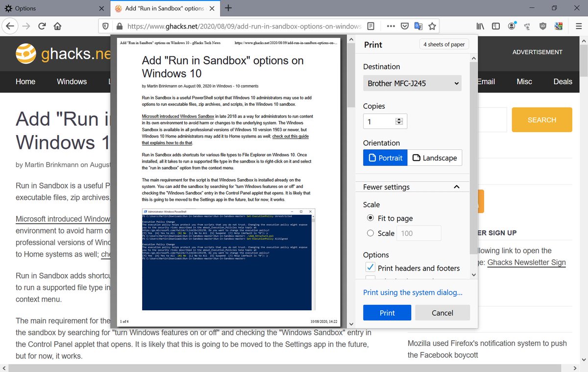
Task: Go back to the previous page
Action: click(x=11, y=26)
